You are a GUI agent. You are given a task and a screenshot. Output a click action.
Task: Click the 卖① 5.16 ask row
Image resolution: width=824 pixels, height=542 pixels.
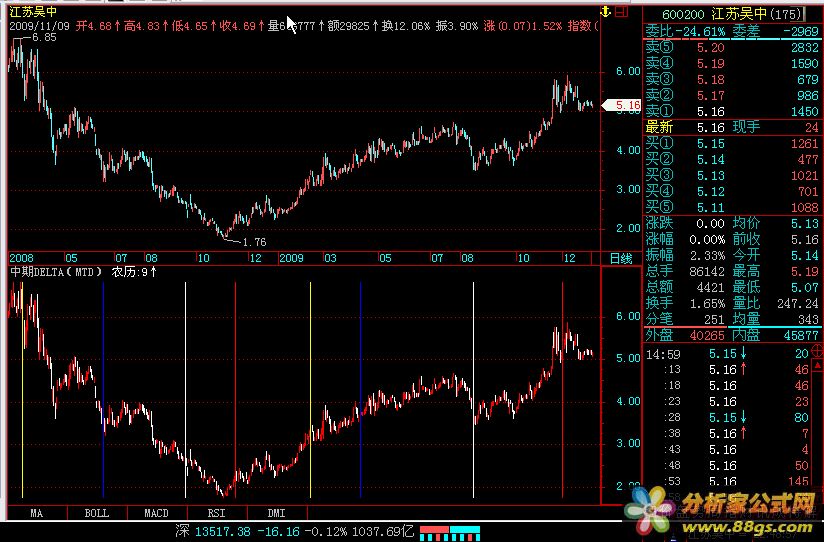(732, 111)
